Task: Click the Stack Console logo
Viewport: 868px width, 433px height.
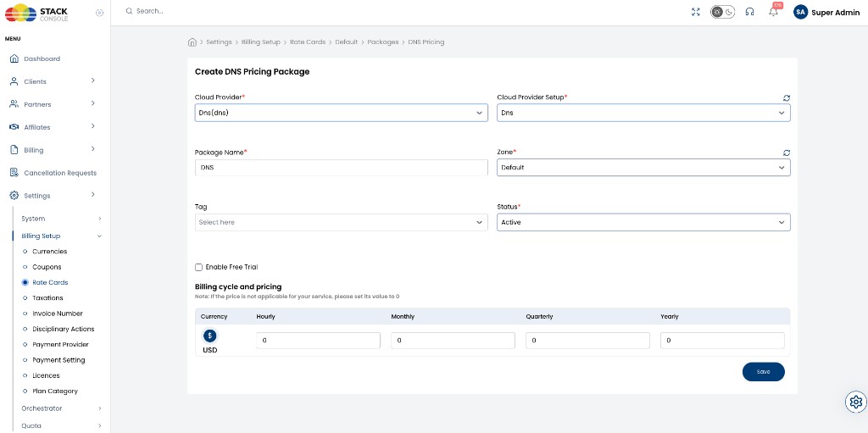Action: (x=36, y=13)
